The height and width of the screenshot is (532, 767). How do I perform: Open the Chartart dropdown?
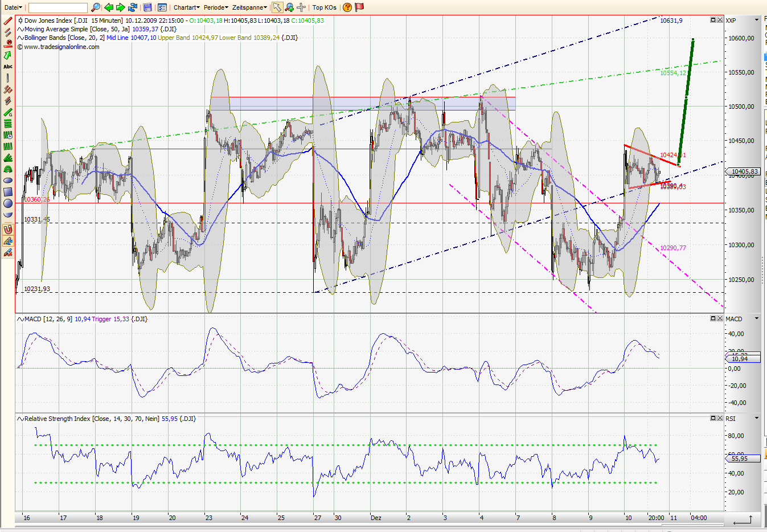click(186, 7)
